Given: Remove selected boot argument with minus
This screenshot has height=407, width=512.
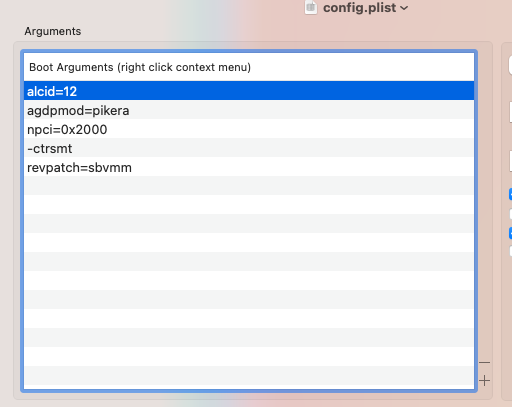Looking at the screenshot, I should click(x=484, y=362).
